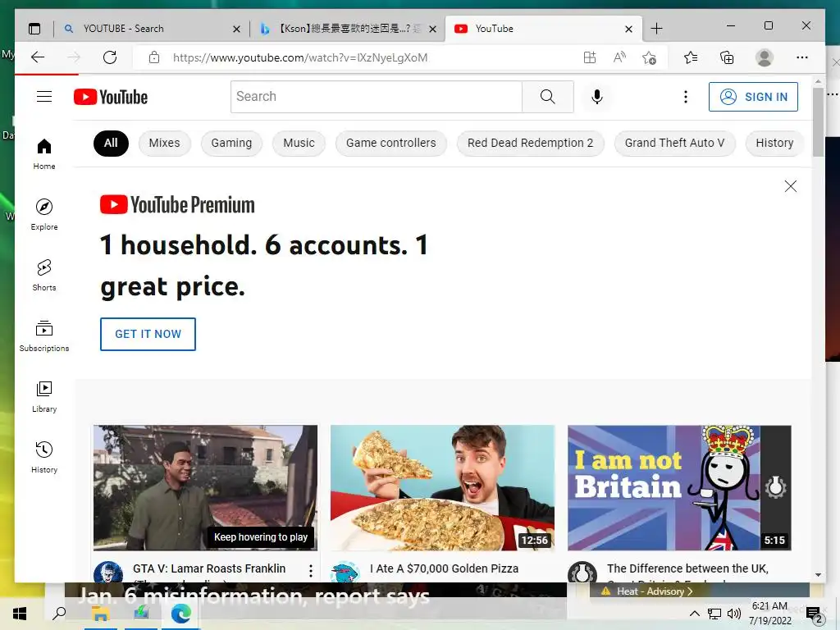The image size is (840, 630).
Task: Open the apps grid icon in address bar
Action: click(x=589, y=57)
